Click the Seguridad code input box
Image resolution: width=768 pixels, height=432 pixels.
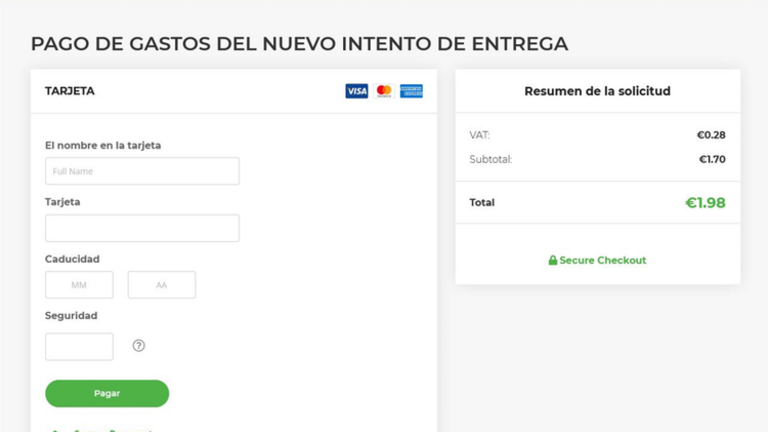click(x=79, y=346)
